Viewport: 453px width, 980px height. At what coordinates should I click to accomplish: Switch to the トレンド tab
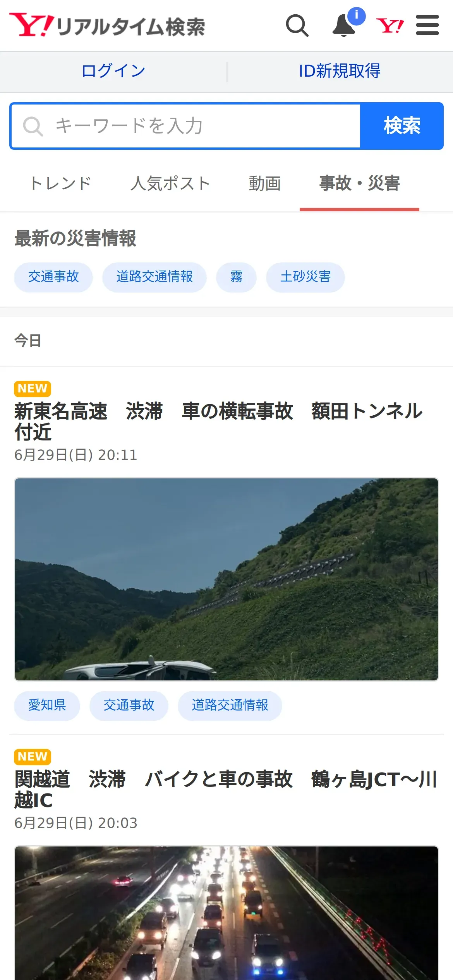[61, 183]
